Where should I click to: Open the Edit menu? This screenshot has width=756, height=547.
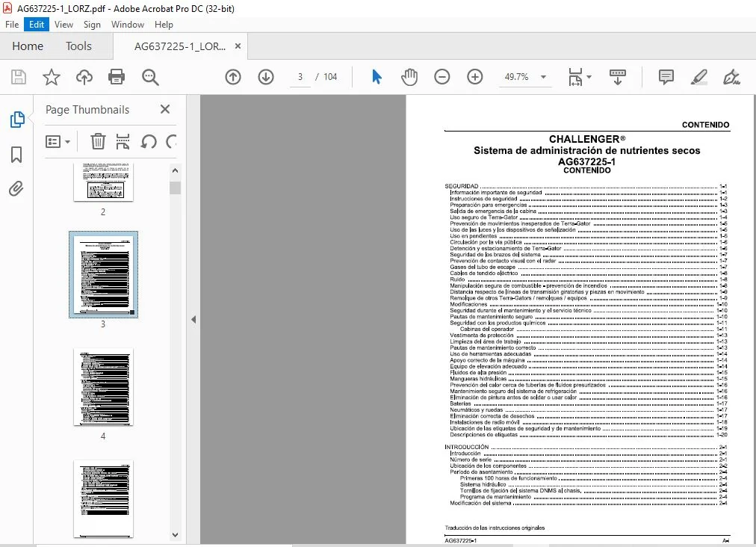37,25
